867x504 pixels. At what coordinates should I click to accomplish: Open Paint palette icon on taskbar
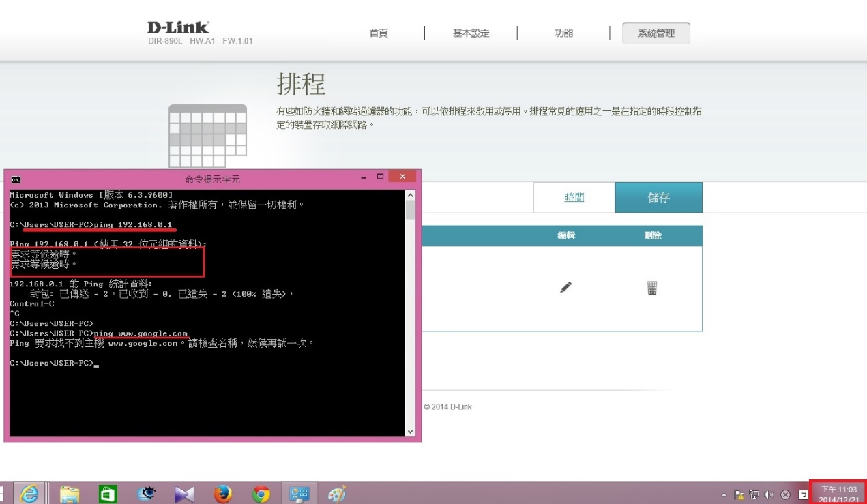337,494
